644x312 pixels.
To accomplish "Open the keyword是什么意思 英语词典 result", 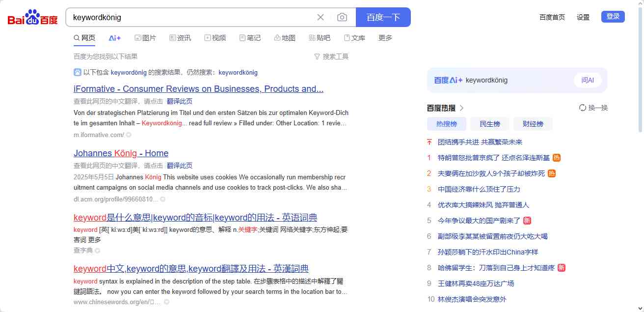I will [195, 218].
